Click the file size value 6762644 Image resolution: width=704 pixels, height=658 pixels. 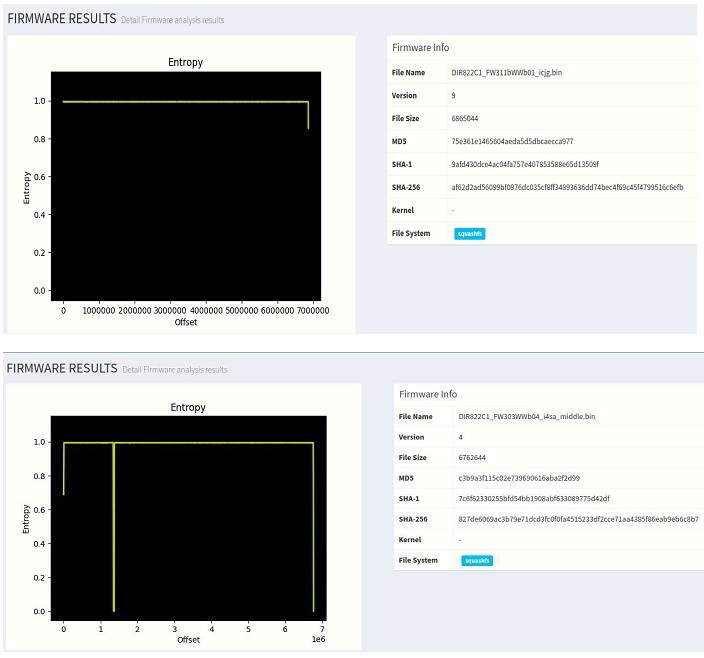[473, 457]
